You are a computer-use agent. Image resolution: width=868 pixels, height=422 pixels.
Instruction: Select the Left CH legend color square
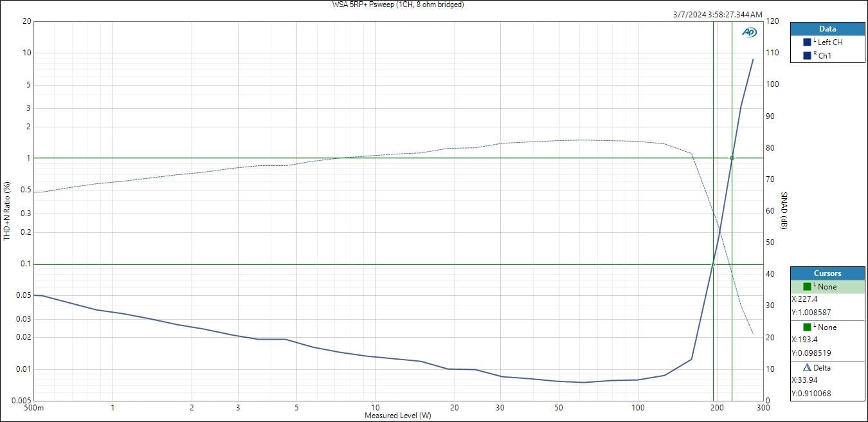click(807, 42)
